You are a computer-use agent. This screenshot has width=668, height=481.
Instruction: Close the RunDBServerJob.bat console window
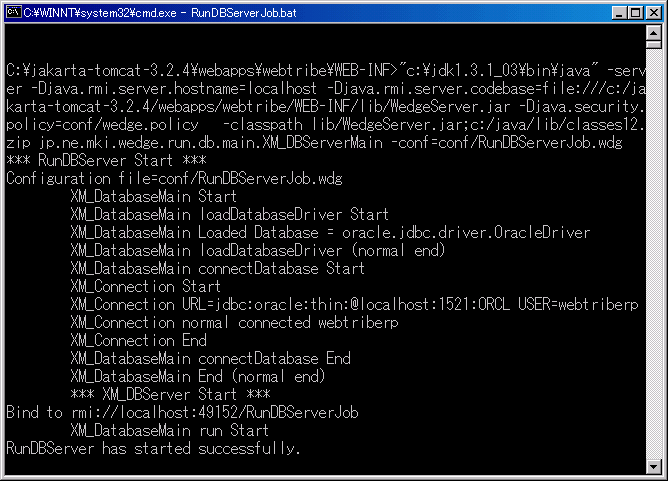click(650, 12)
